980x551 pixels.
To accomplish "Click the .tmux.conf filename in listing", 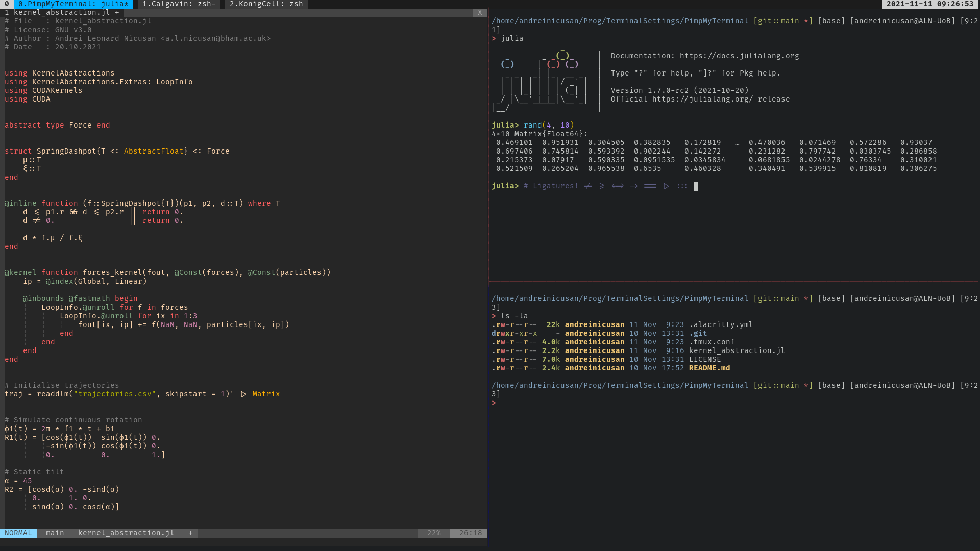I will pos(712,342).
